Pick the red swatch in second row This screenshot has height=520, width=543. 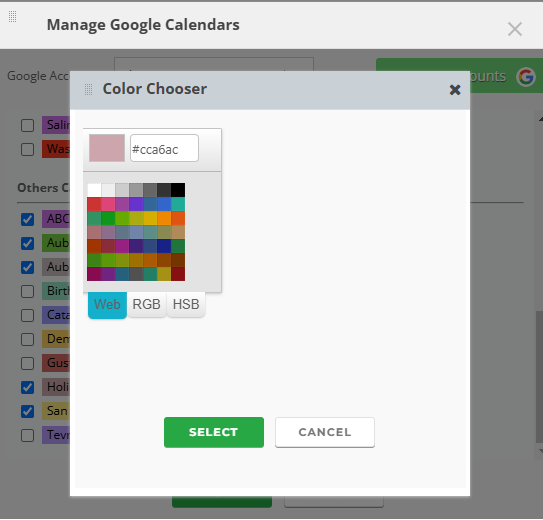coord(94,204)
